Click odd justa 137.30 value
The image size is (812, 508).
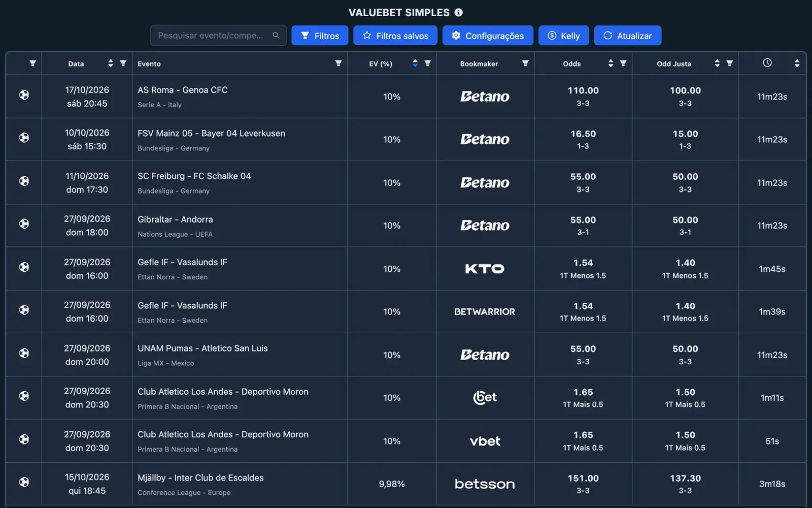coord(685,478)
